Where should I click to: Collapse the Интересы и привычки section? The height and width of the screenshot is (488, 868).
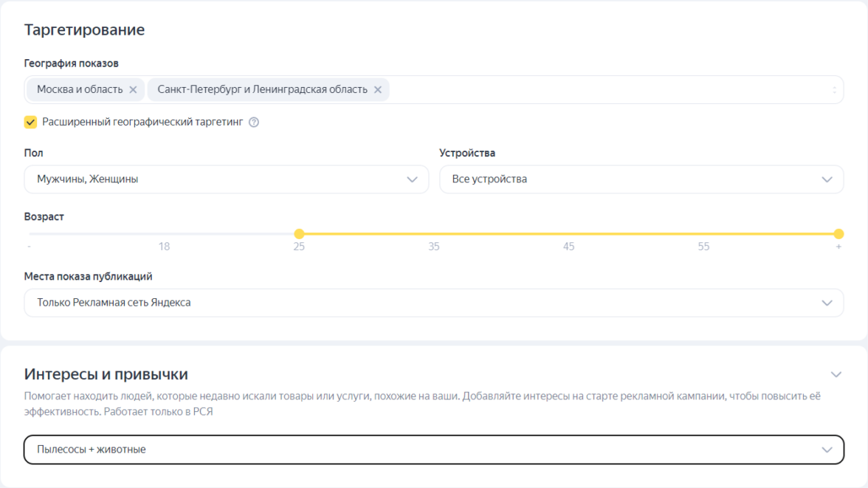pos(836,374)
